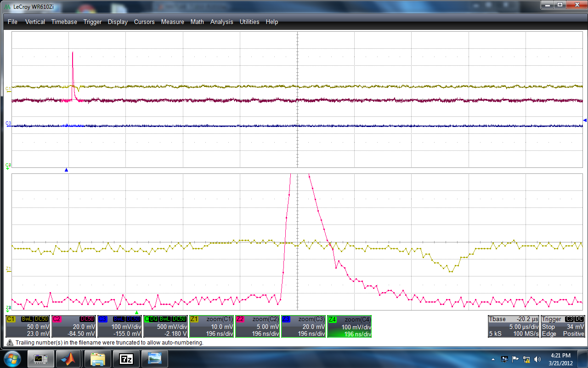Open the C1 channel descriptor box
This screenshot has width=588, height=368.
[x=28, y=326]
